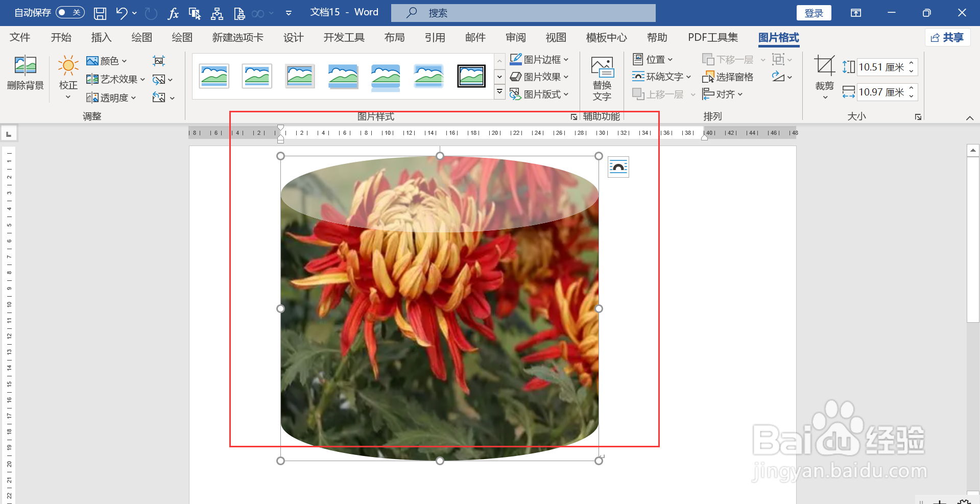Open the 校正 Corrections sun icon menu
This screenshot has height=504, width=980.
(x=68, y=77)
